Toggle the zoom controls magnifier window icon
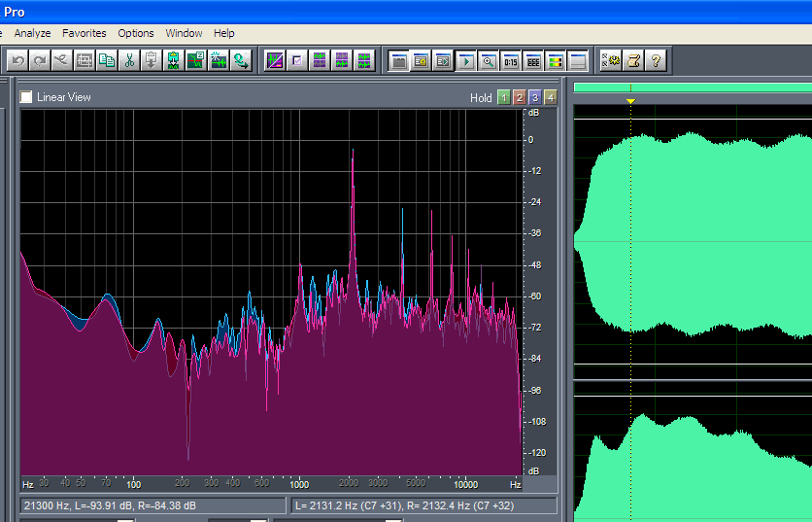This screenshot has width=812, height=522. pyautogui.click(x=488, y=60)
